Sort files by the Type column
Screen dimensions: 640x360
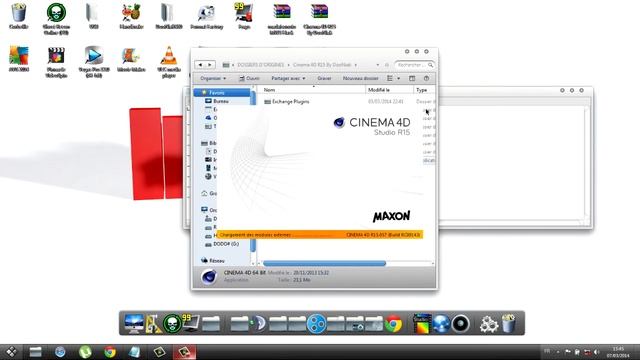(424, 90)
